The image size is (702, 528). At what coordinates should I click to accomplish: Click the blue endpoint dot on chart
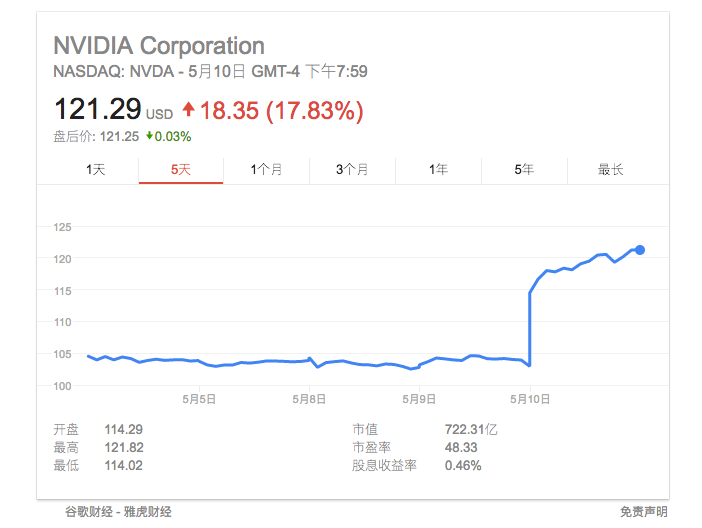[x=640, y=250]
